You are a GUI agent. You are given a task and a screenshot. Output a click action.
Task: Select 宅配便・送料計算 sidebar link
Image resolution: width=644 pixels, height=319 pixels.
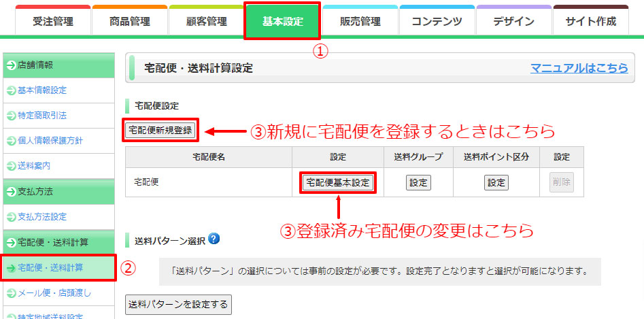50,268
